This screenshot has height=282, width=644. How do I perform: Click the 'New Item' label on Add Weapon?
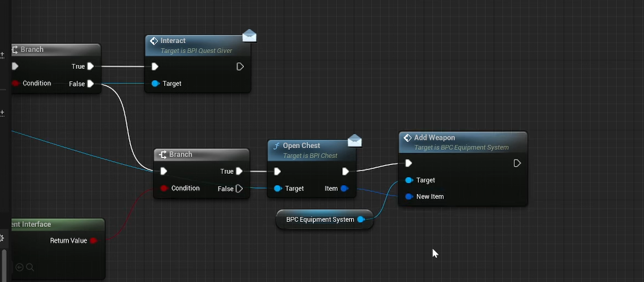point(430,197)
